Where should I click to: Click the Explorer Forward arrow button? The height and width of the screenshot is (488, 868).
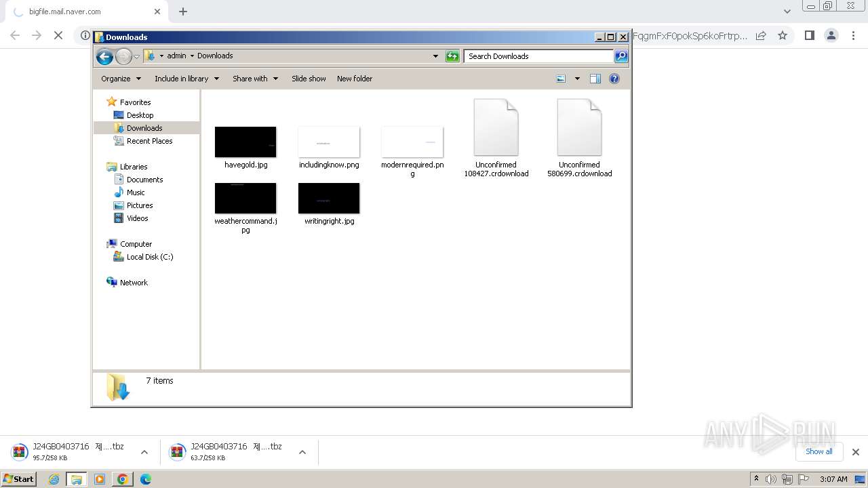[123, 56]
